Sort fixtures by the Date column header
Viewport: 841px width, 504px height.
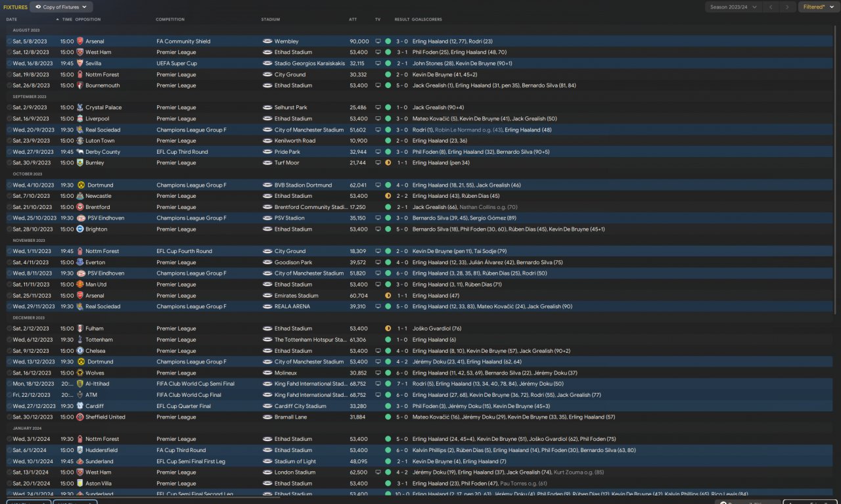coord(12,20)
